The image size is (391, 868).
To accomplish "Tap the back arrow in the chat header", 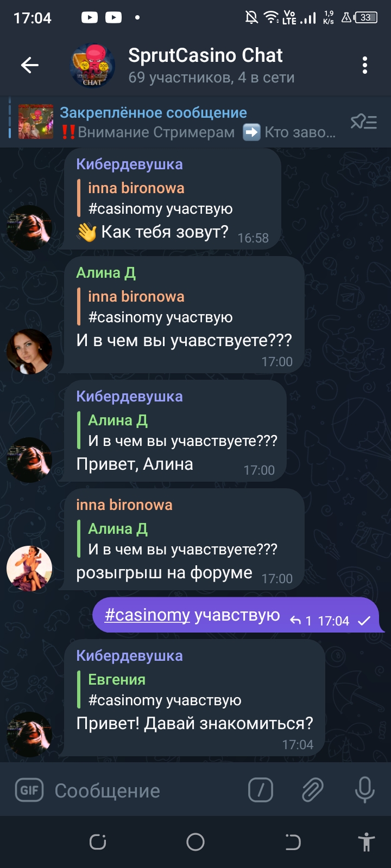I will (x=30, y=66).
